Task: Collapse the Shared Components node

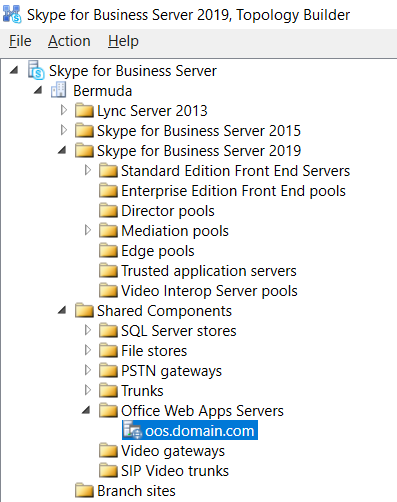Action: pos(62,310)
